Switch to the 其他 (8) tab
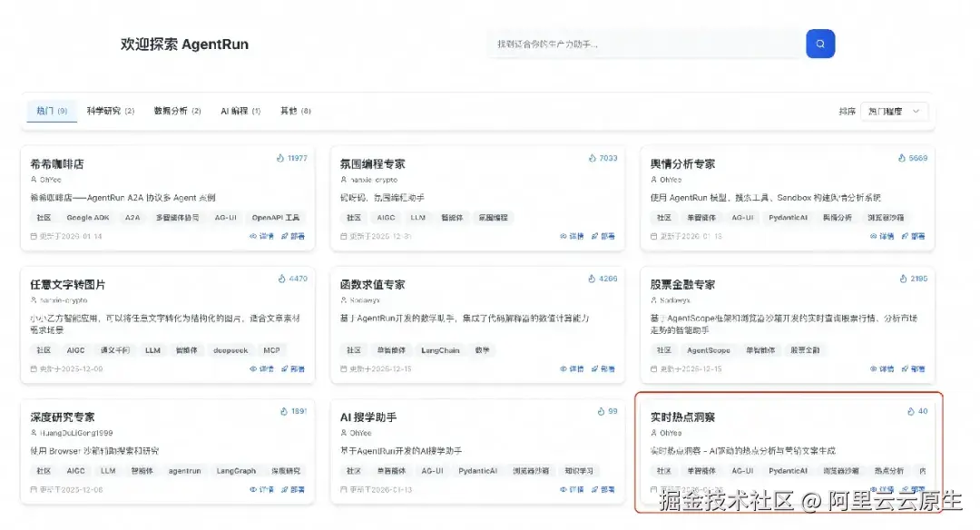The width and height of the screenshot is (980, 530). pos(296,111)
